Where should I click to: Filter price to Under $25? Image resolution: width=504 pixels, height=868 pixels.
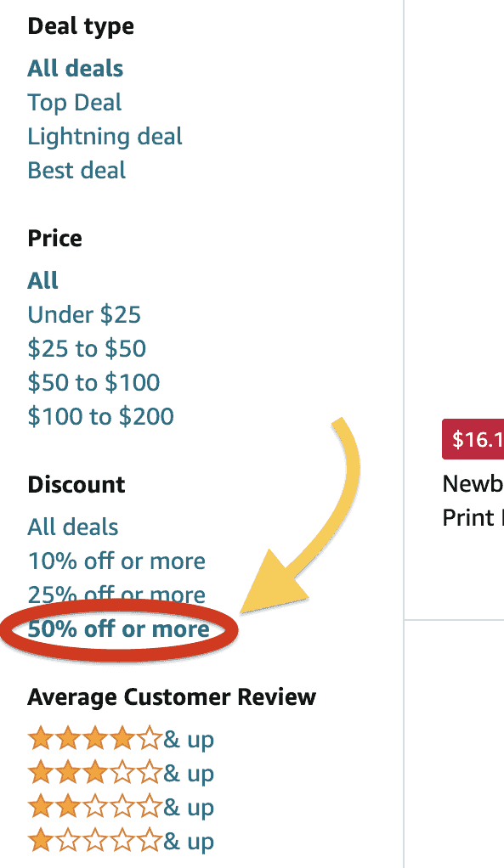[84, 315]
